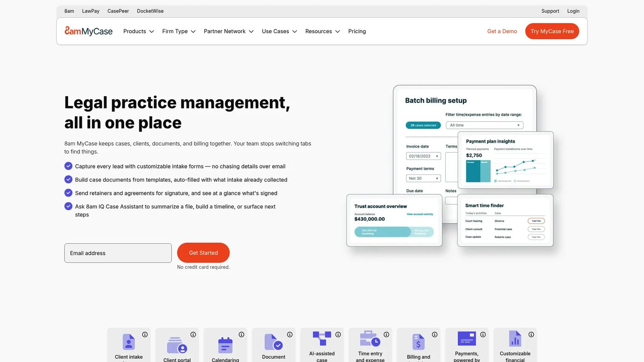Screen dimensions: 644x362
Task: Open the info icon on Client intake card
Action: click(145, 335)
